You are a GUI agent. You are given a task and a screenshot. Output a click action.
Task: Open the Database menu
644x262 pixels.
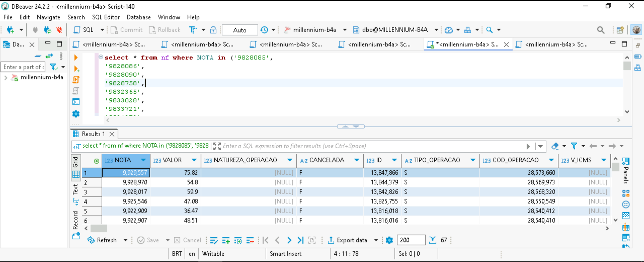point(139,17)
